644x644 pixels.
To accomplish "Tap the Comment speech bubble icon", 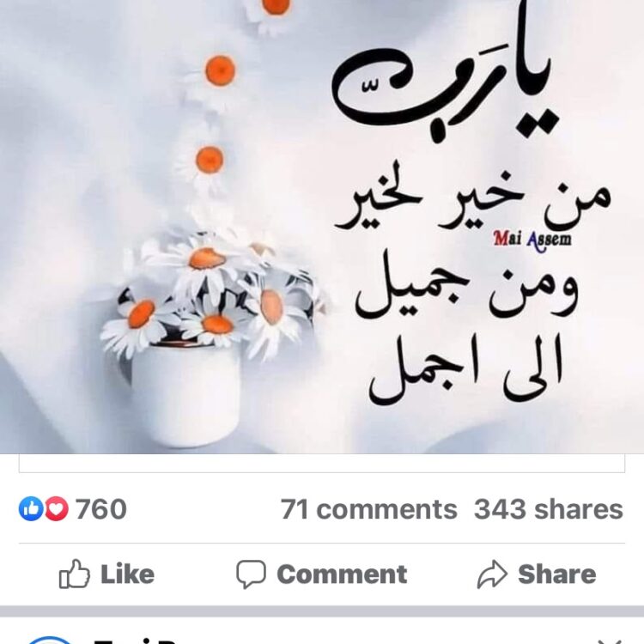I will click(x=251, y=574).
